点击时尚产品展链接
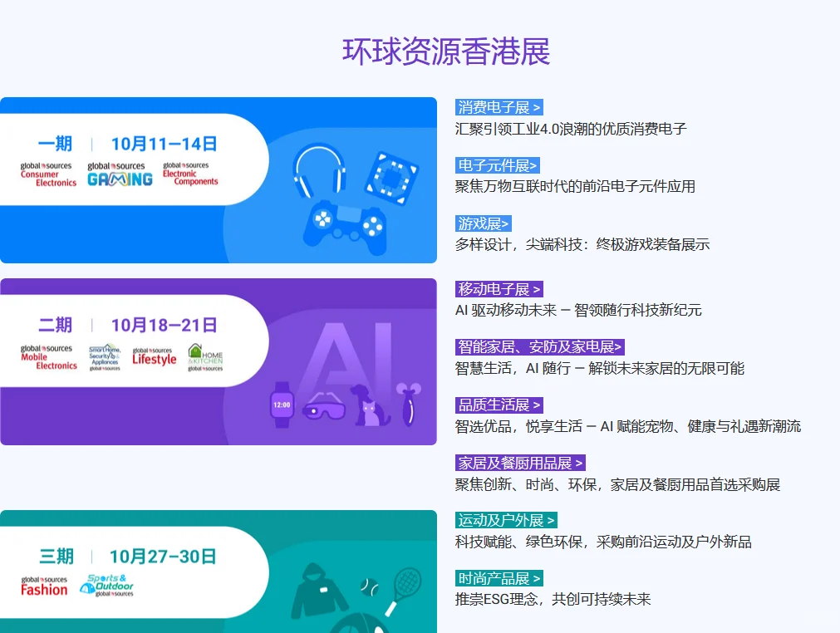This screenshot has width=840, height=633. 498,578
